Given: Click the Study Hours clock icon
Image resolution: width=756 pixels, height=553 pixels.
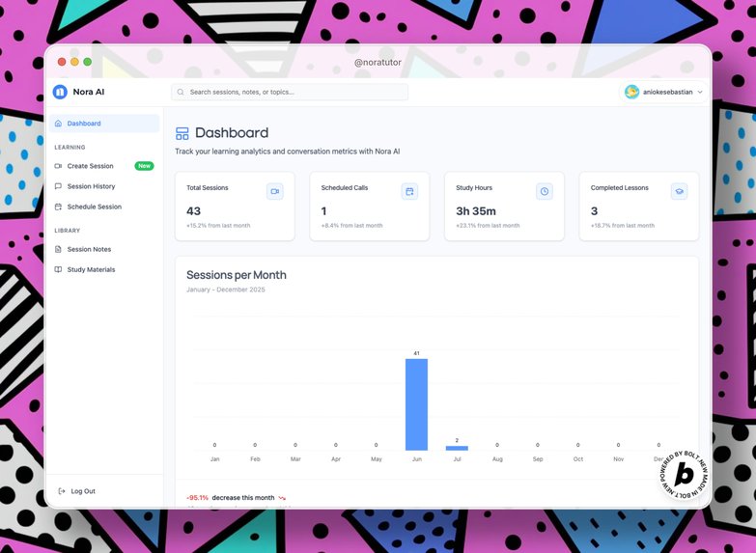Looking at the screenshot, I should click(x=545, y=191).
